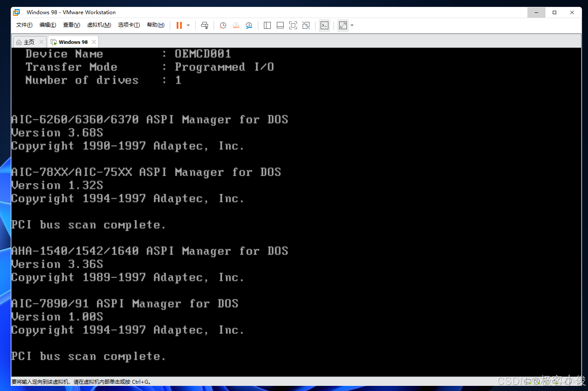Viewport: 588px width, 391px height.
Task: Minimize the VMware Workstation window
Action: tap(536, 12)
